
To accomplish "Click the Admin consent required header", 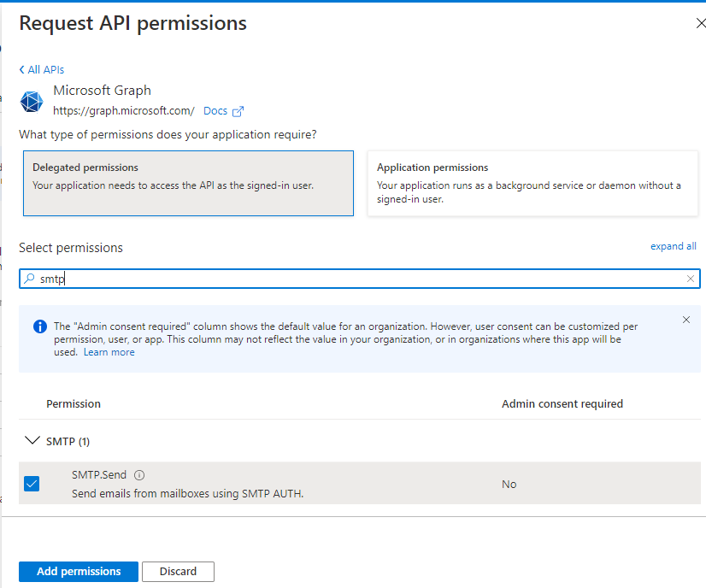I will [x=562, y=404].
